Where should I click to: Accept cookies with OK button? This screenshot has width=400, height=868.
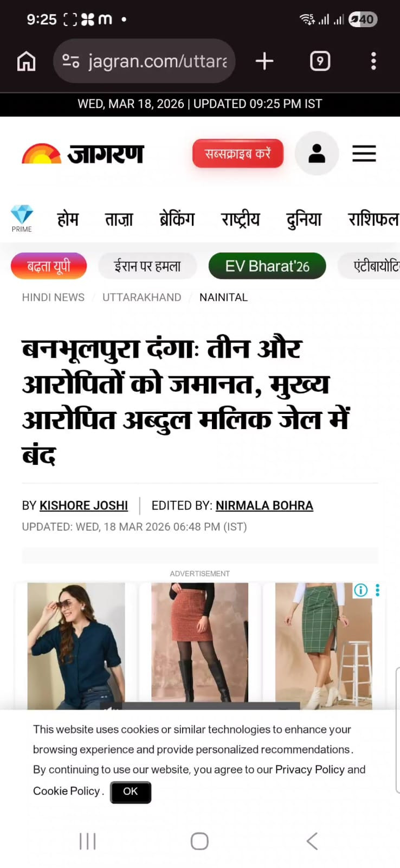pos(131,792)
